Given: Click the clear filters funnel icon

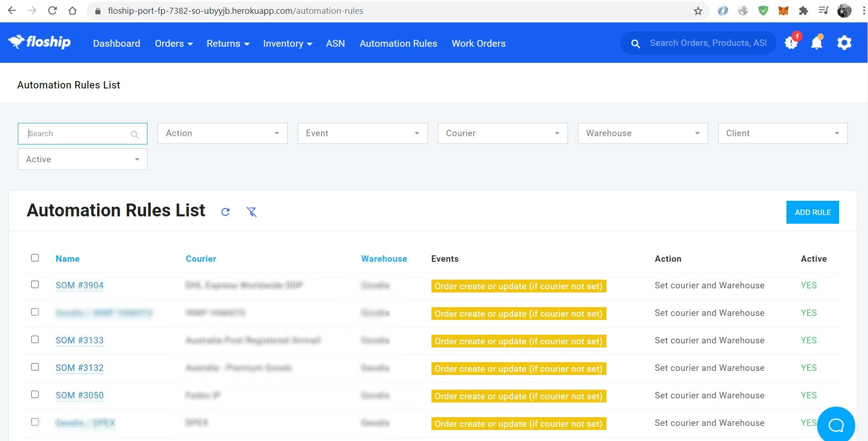Looking at the screenshot, I should coord(251,212).
